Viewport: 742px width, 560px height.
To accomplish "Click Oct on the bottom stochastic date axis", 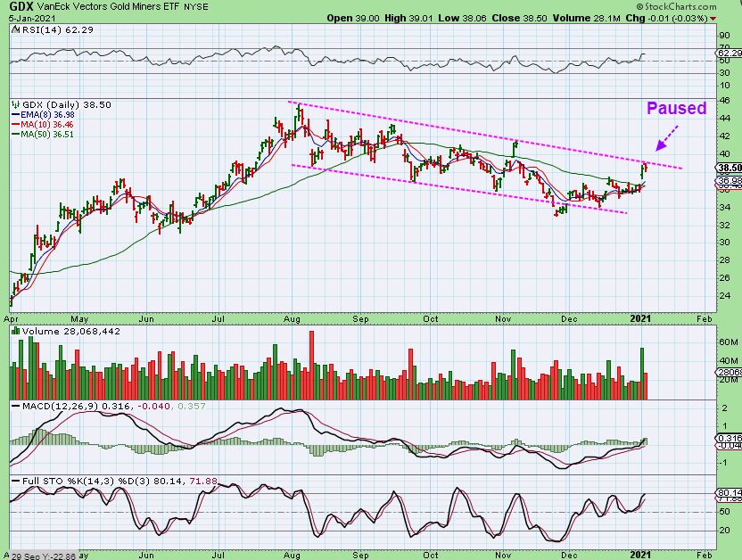I will 430,555.
